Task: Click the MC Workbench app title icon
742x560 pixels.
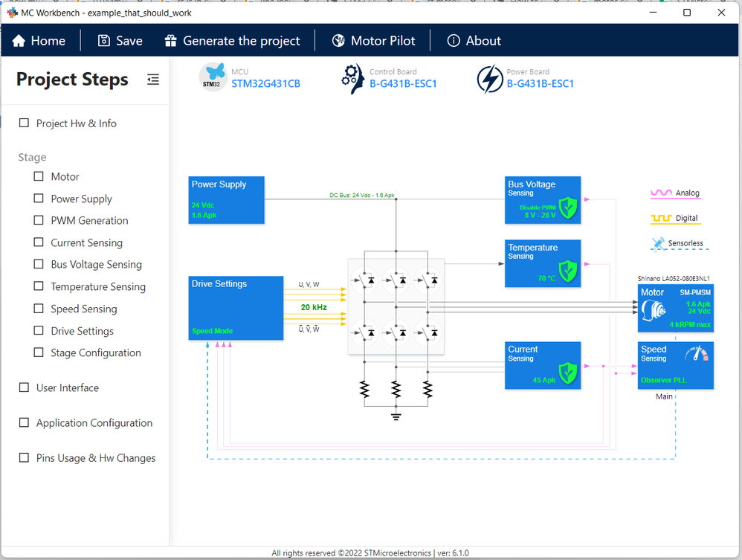Action: click(13, 13)
